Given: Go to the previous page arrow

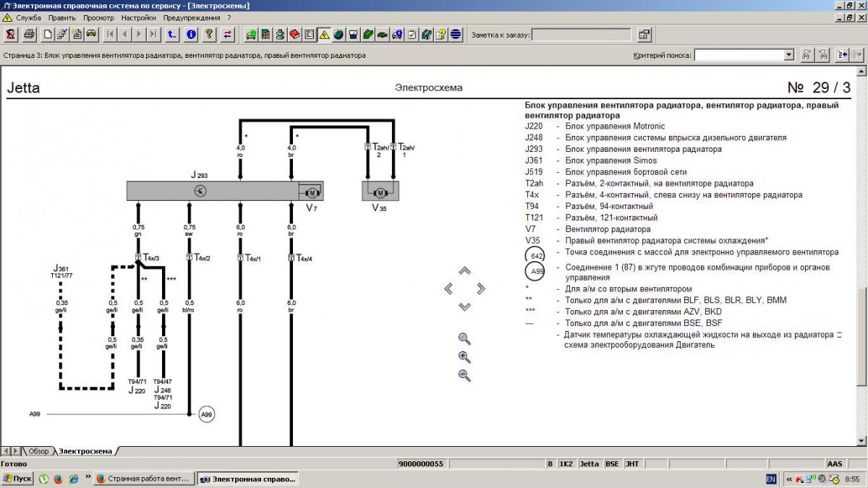Looking at the screenshot, I should [124, 34].
